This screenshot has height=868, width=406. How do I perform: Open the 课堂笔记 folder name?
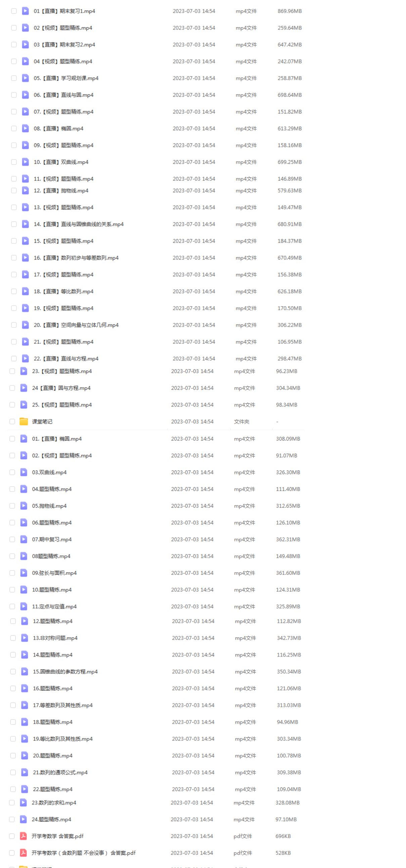(42, 421)
